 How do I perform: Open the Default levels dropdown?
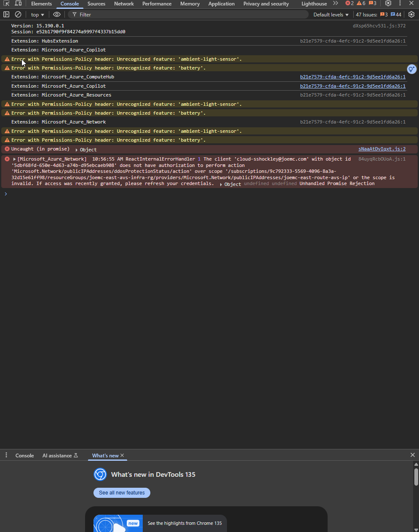point(331,14)
